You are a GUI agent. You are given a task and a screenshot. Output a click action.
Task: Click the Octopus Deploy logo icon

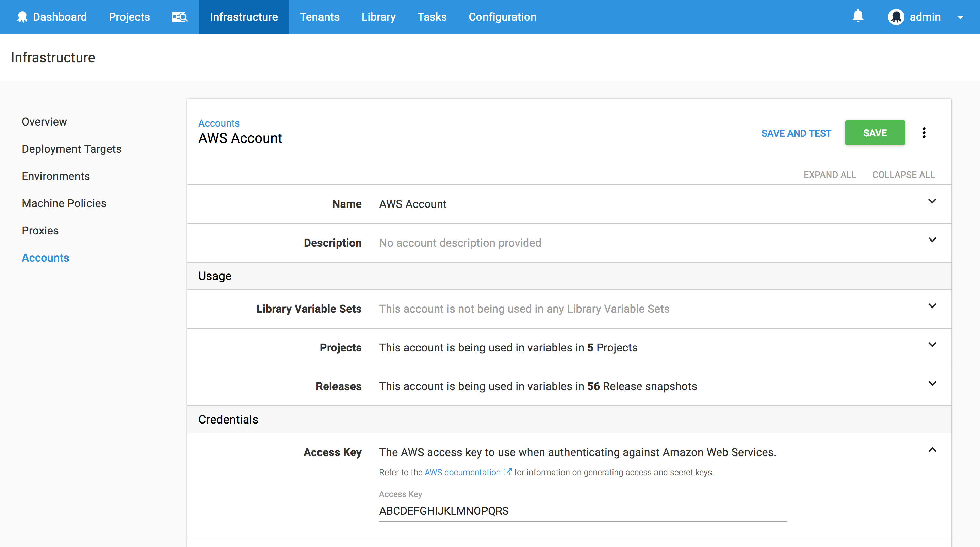click(x=22, y=17)
